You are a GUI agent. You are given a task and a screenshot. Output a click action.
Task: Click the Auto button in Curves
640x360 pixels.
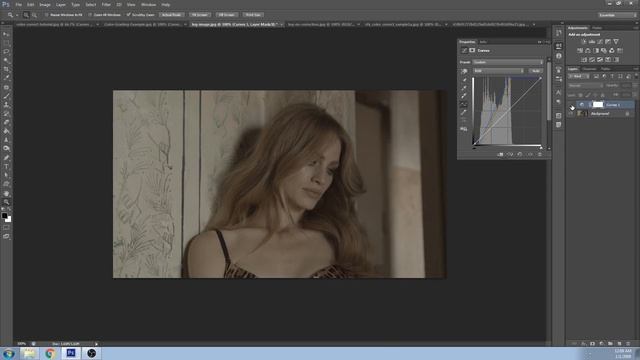[x=536, y=71]
